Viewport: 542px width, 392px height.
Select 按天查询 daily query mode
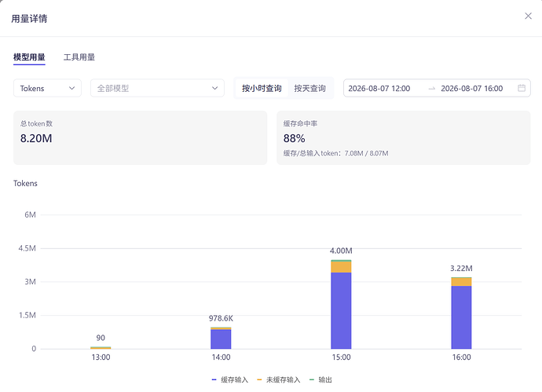(309, 88)
